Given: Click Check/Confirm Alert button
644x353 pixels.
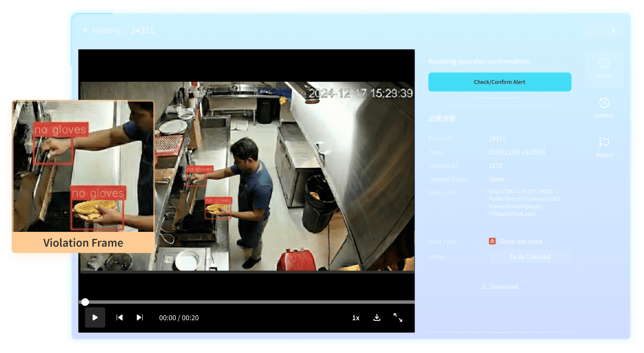Looking at the screenshot, I should [x=499, y=82].
